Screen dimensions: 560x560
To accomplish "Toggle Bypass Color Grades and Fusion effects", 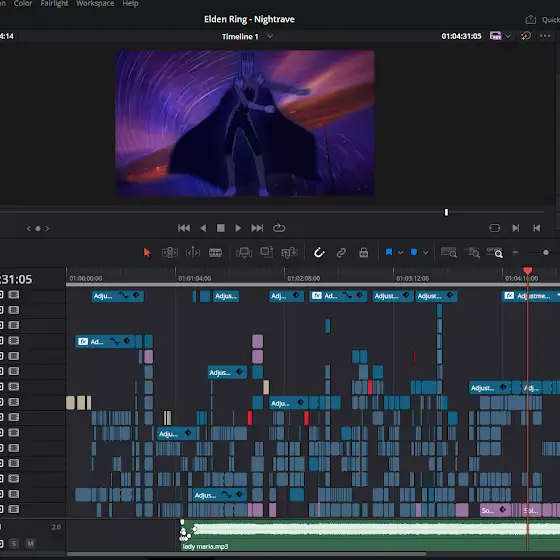I will click(525, 36).
